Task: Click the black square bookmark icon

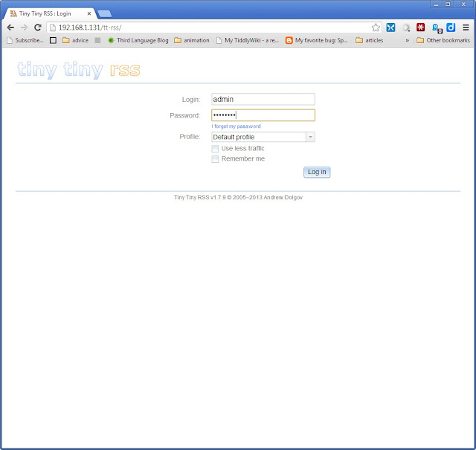Action: [x=53, y=40]
